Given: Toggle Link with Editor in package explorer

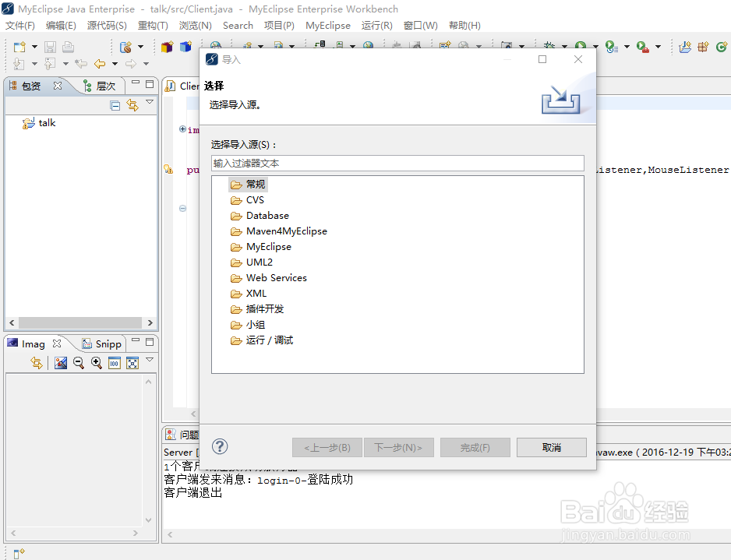Looking at the screenshot, I should click(x=132, y=106).
